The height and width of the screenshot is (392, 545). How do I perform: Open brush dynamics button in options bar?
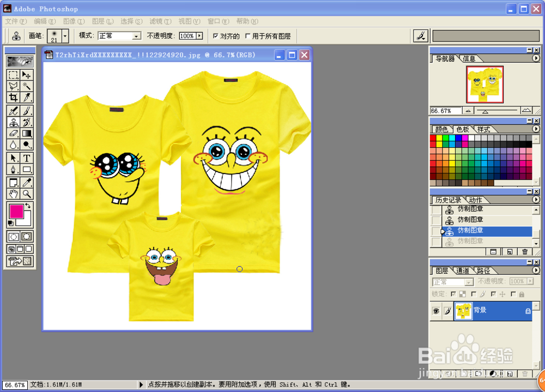pyautogui.click(x=421, y=36)
